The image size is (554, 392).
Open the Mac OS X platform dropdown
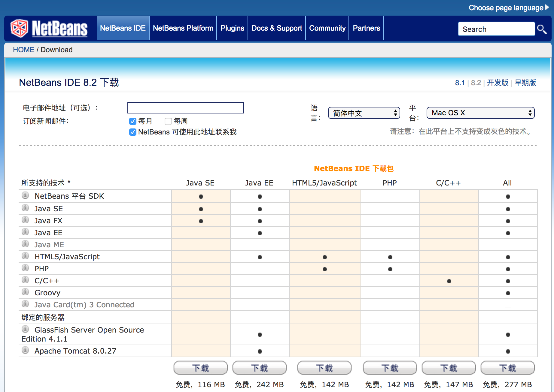(x=480, y=113)
